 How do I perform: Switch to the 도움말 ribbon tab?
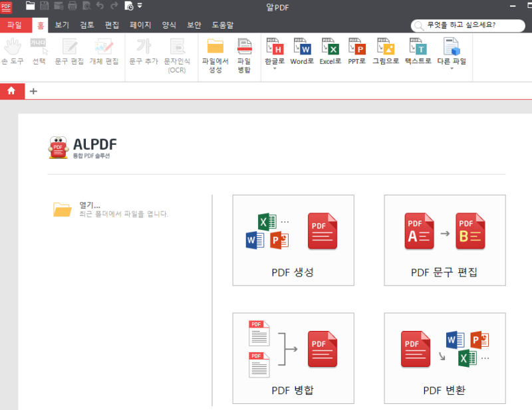(223, 25)
